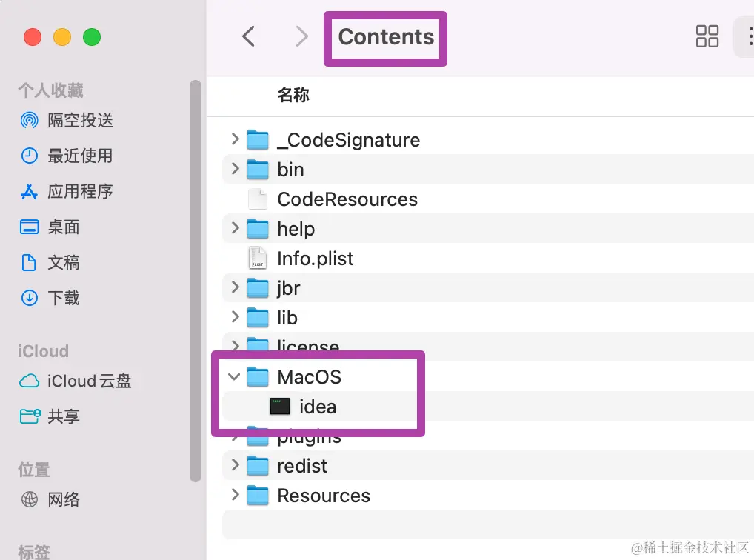Image resolution: width=754 pixels, height=560 pixels.
Task: Select the Resources folder icon
Action: (x=258, y=496)
